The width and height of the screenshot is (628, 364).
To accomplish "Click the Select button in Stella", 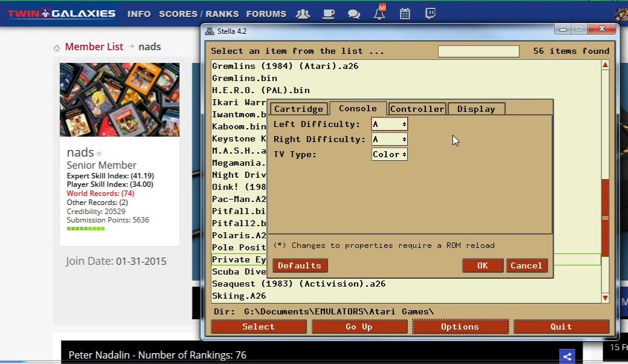I will tap(259, 327).
